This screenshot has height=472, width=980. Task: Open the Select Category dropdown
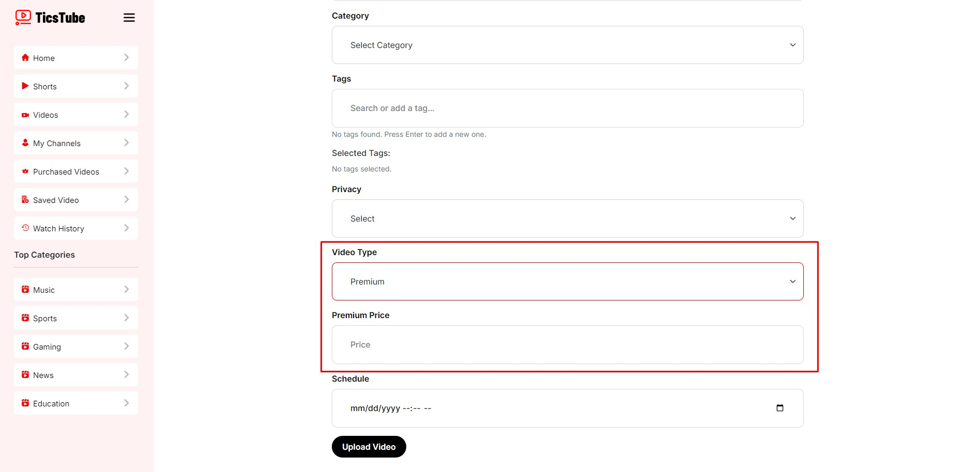[x=567, y=45]
